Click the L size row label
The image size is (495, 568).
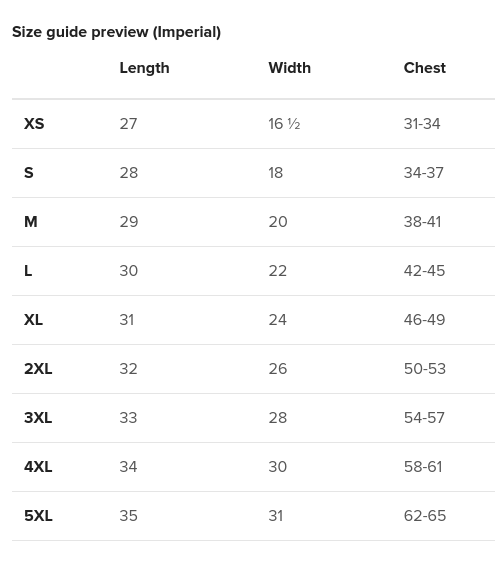28,271
